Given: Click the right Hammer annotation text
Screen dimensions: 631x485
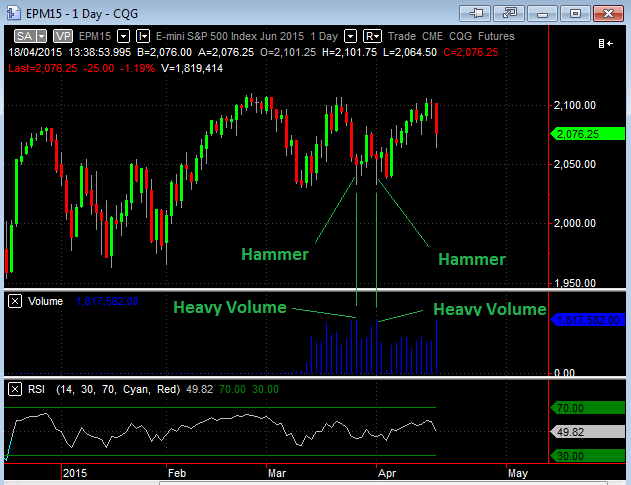Looking at the screenshot, I should tap(472, 259).
